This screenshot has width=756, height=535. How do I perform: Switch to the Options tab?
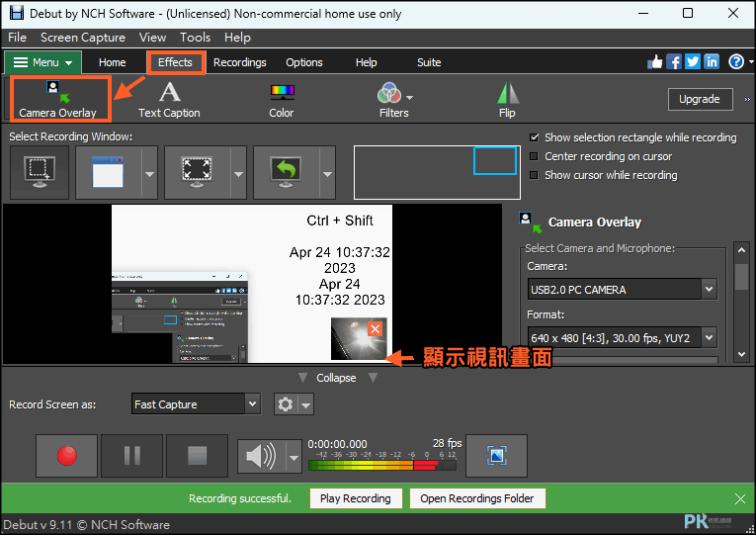[x=304, y=62]
